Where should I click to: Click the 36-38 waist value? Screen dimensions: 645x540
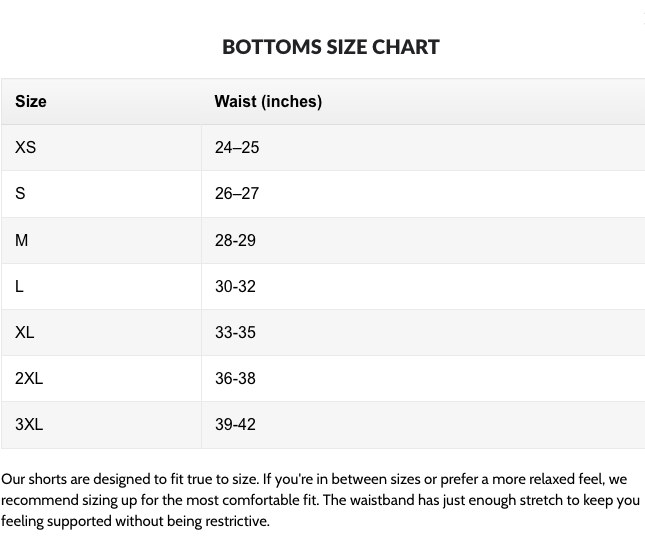(235, 378)
